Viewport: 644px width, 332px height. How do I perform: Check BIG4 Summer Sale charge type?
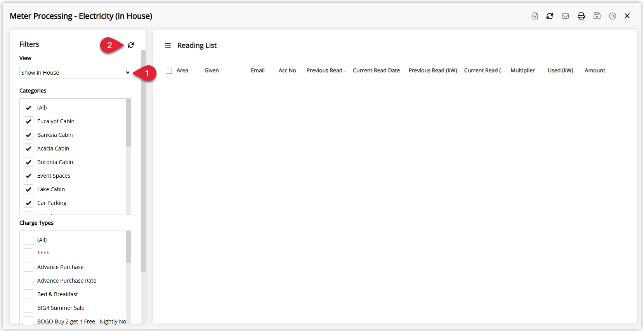(x=28, y=308)
